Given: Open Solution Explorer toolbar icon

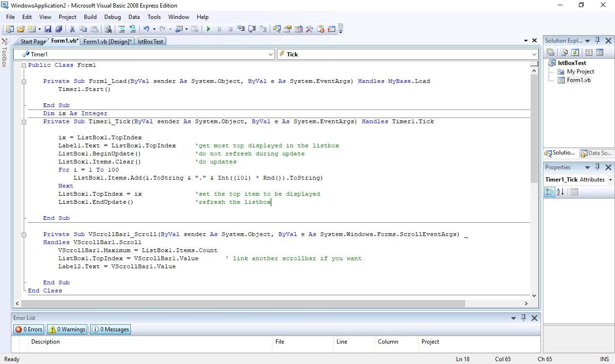Looking at the screenshot, I should pos(276,29).
